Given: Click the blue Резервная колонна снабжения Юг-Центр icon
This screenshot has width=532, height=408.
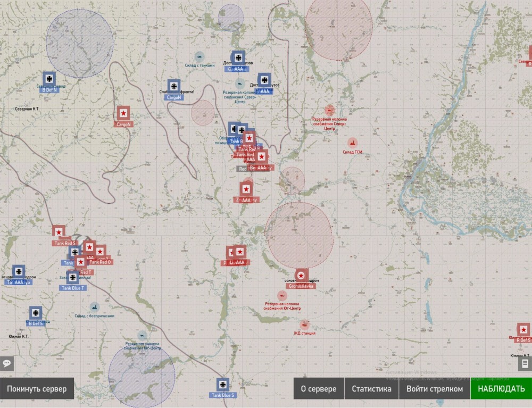Looking at the screenshot, I should [x=142, y=336].
